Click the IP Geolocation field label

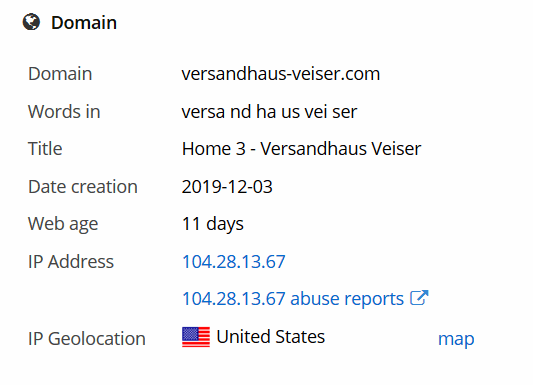pyautogui.click(x=87, y=339)
